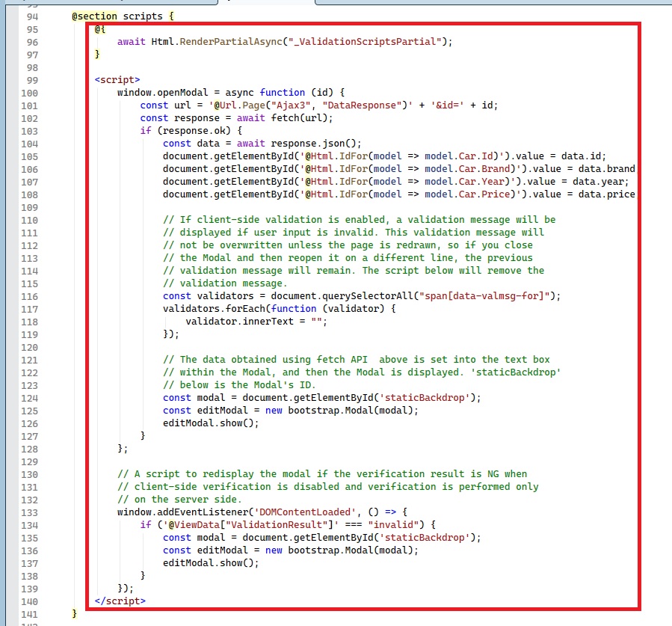This screenshot has height=626, width=672.
Task: Click "bootstrap.Modal(modal)" on line 136
Action: pyautogui.click(x=351, y=550)
